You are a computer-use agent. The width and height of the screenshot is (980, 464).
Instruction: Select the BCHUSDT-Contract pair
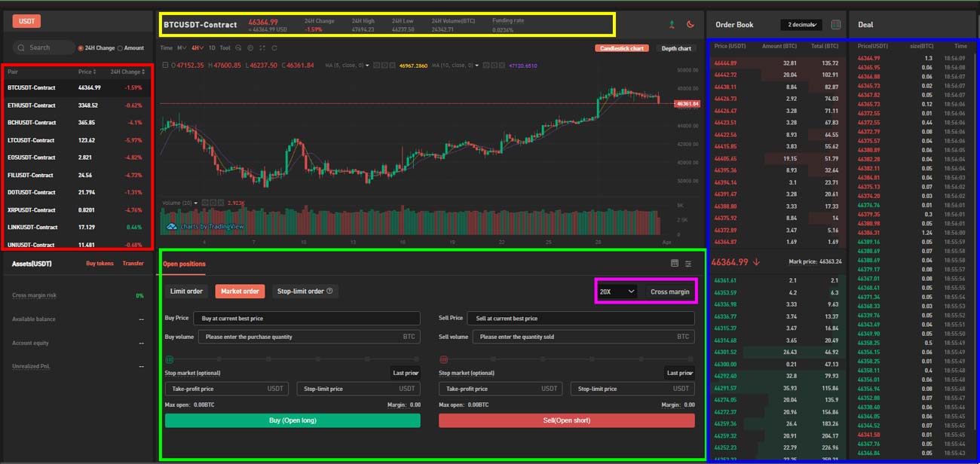click(x=77, y=123)
